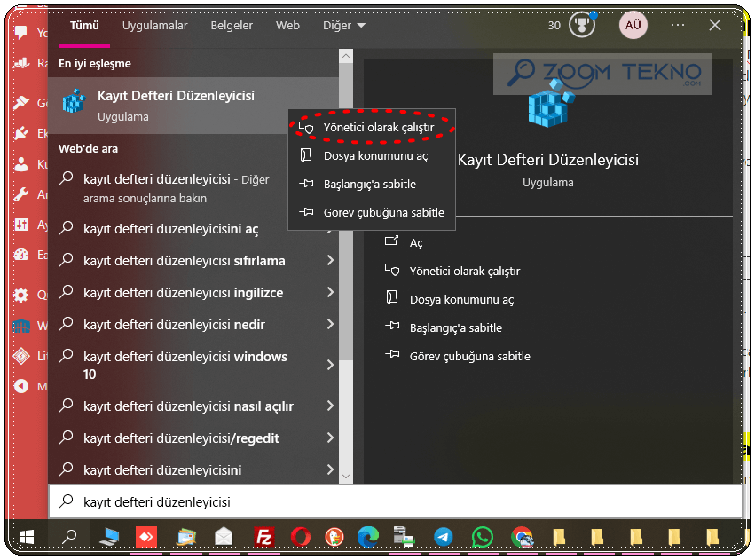The width and height of the screenshot is (755, 560).
Task: Expand arrow for 'düzenleyicisi sıfırlama' suggestion
Action: (330, 261)
